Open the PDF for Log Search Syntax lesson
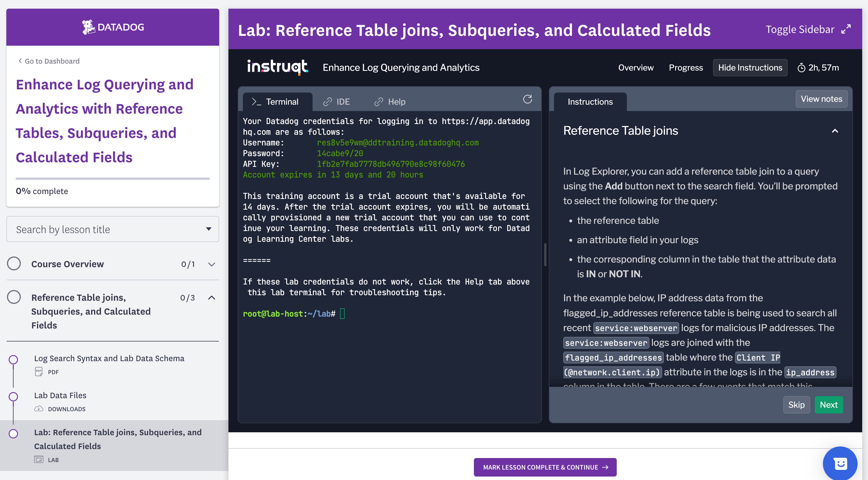This screenshot has width=868, height=480. point(38,372)
